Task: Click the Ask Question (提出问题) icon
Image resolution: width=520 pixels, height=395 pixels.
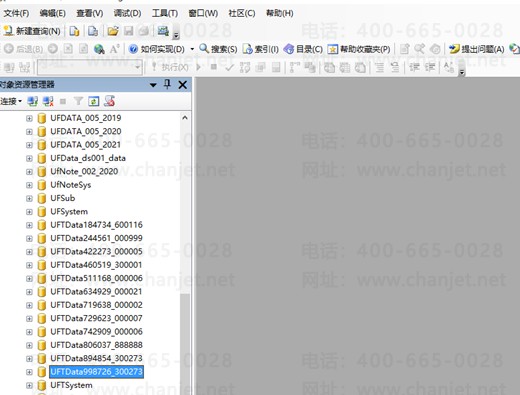Action: pyautogui.click(x=454, y=49)
